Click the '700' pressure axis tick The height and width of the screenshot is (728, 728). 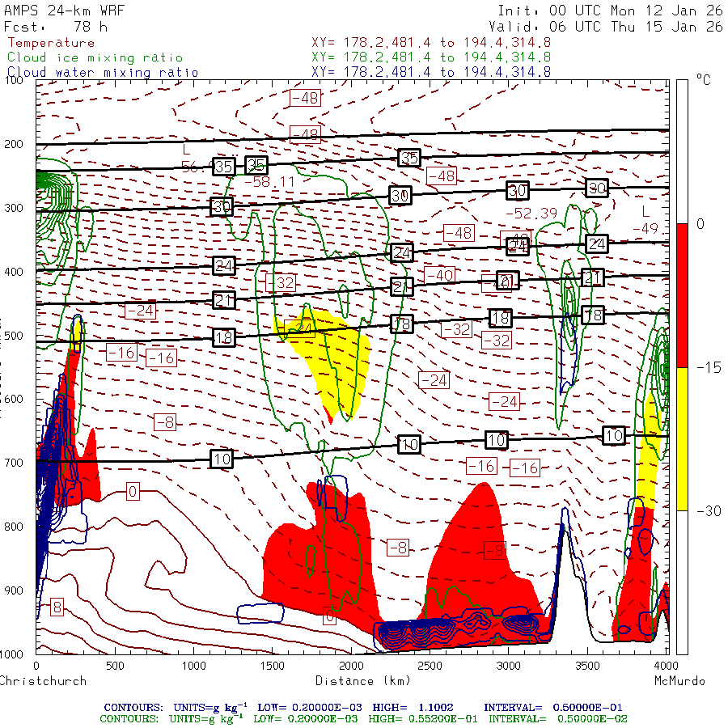point(14,463)
